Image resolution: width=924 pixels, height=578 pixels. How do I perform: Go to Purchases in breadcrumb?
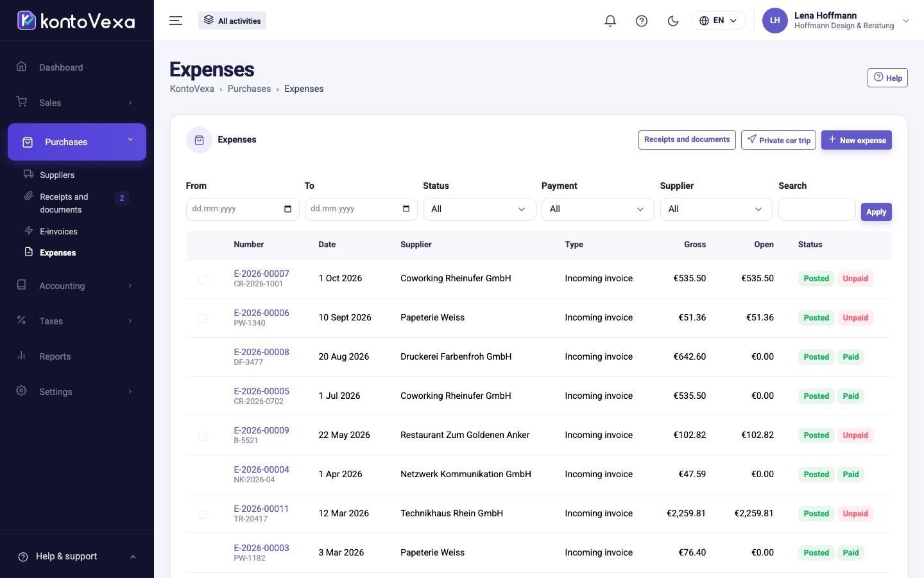click(x=249, y=89)
